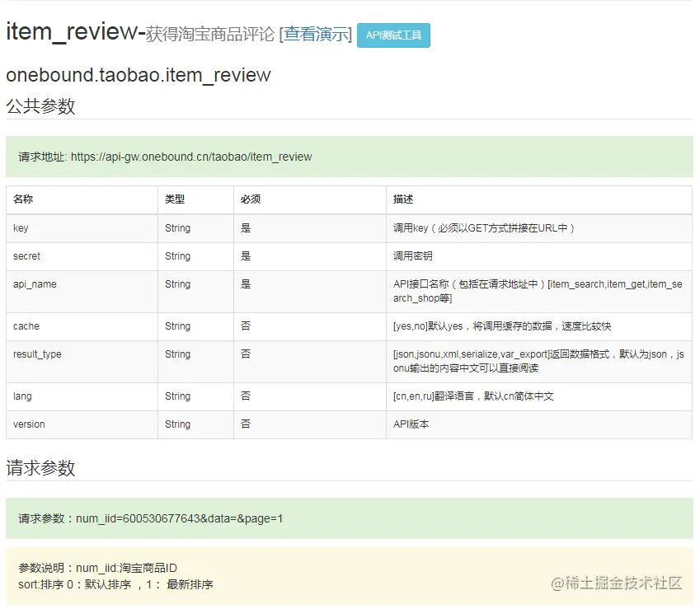Click the API版本 description text
Screen dimensions: 700x609
(411, 424)
